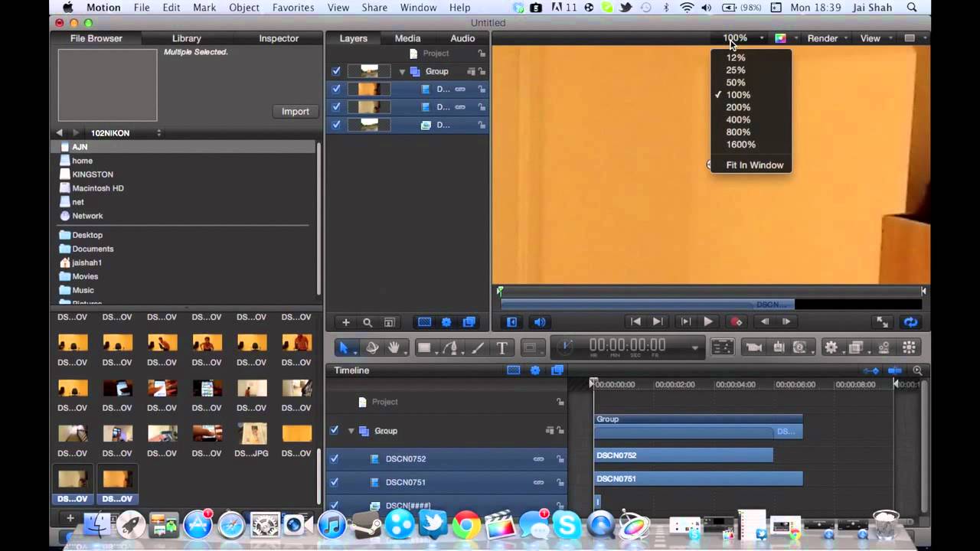Collapse Group in Layers list

(x=402, y=72)
